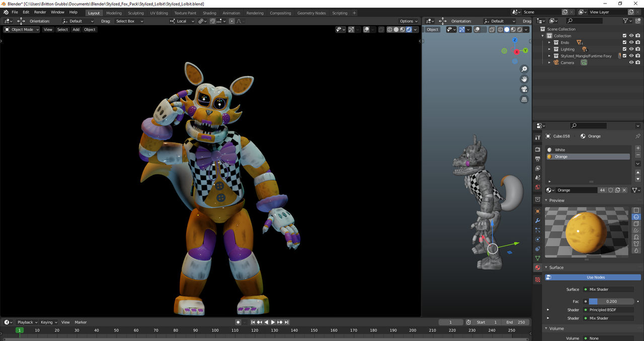Open the Options dropdown in viewport header

point(408,21)
